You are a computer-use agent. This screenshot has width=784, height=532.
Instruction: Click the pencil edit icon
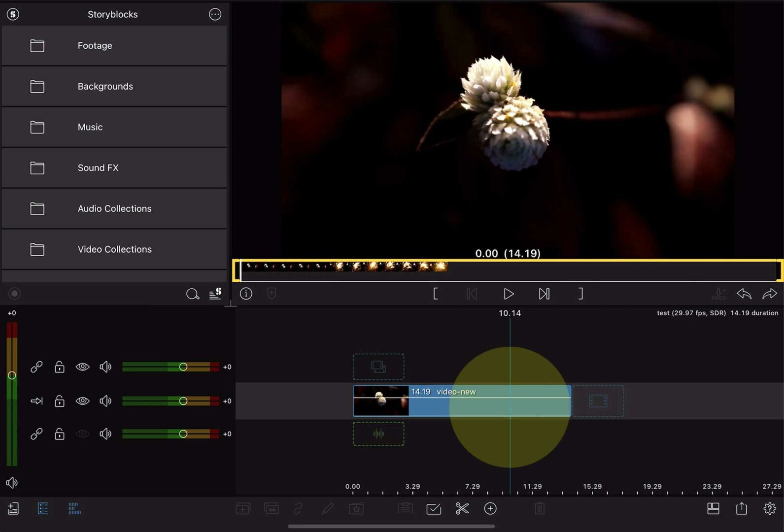pos(328,509)
